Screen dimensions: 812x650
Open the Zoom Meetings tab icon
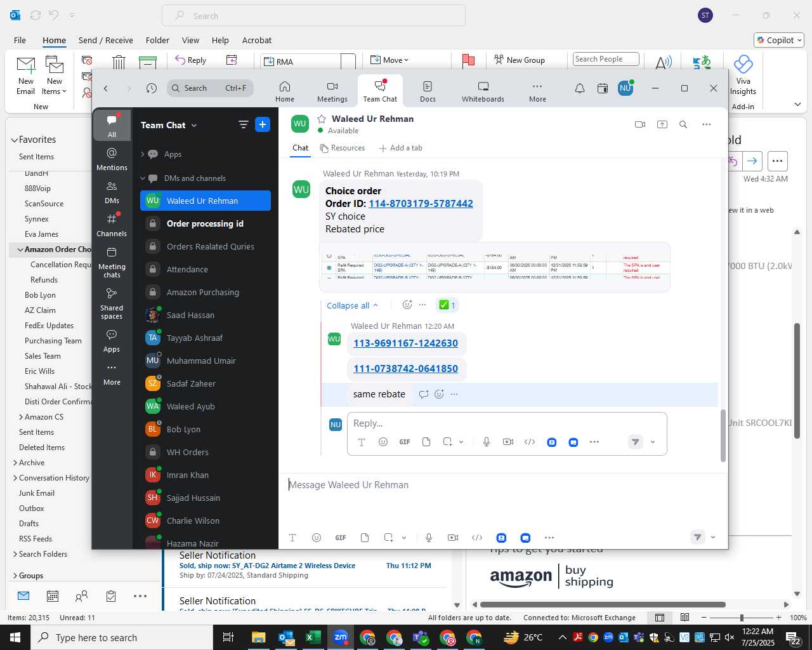(332, 91)
